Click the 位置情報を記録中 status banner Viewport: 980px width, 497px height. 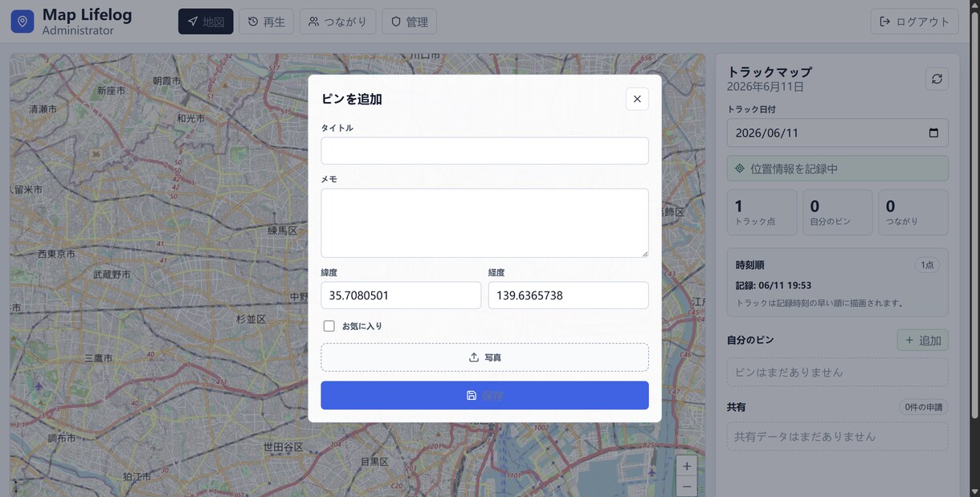837,169
